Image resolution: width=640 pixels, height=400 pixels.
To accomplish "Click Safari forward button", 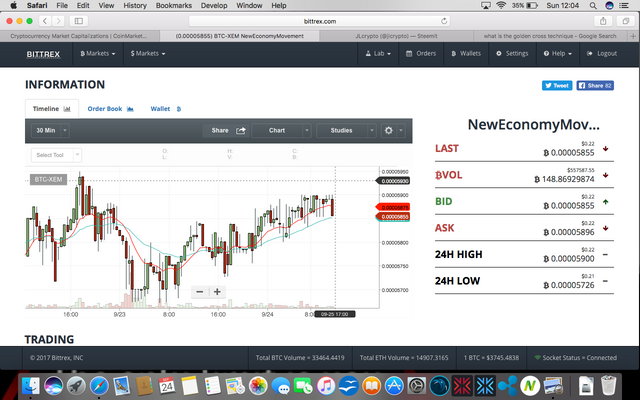I will pyautogui.click(x=58, y=21).
